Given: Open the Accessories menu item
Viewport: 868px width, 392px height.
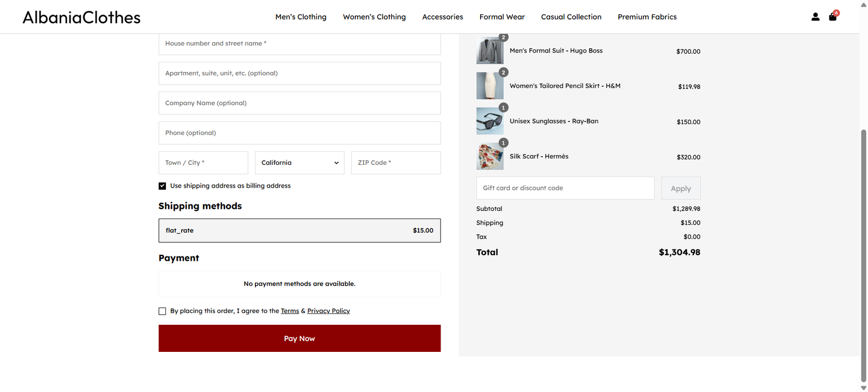Looking at the screenshot, I should [443, 17].
